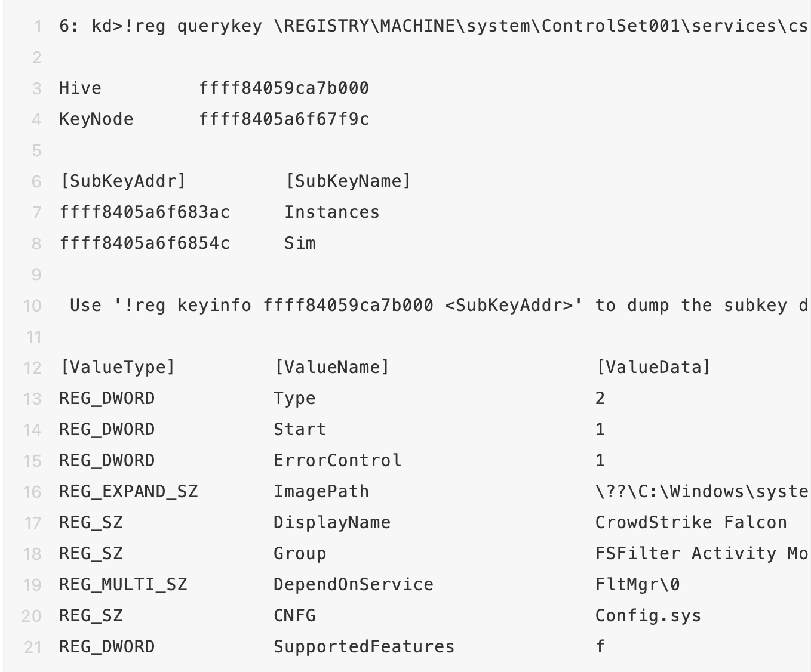
Task: Click the DependOnService value name
Action: (354, 585)
